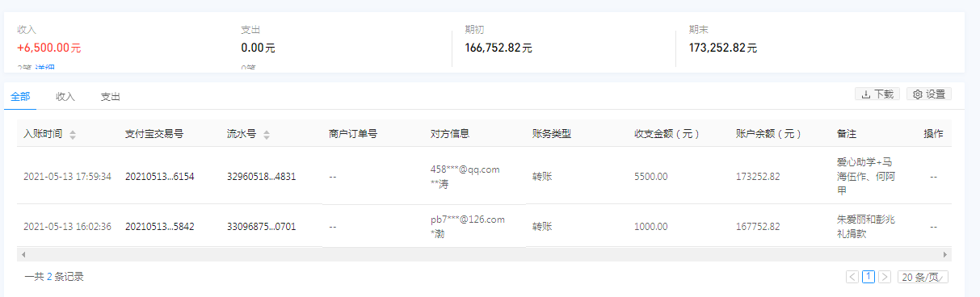Click transaction number 20210513...6154
Image resolution: width=980 pixels, height=297 pixels.
[x=160, y=177]
